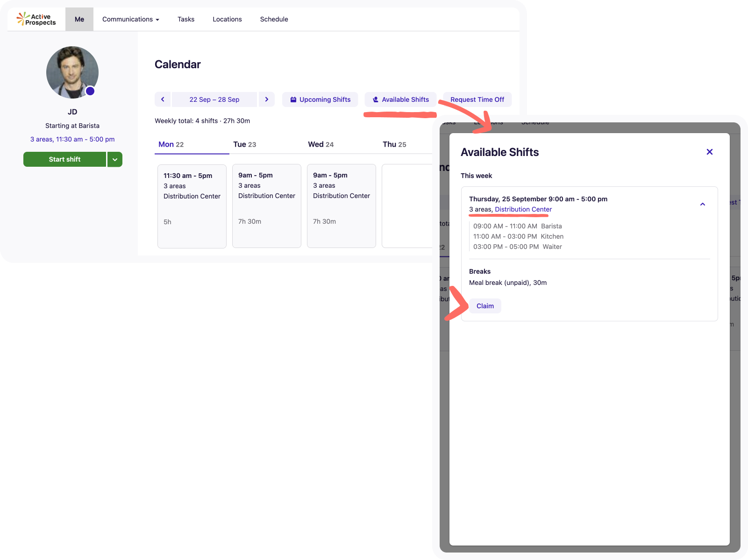Click JD's profile photo
The image size is (748, 560).
pyautogui.click(x=72, y=72)
